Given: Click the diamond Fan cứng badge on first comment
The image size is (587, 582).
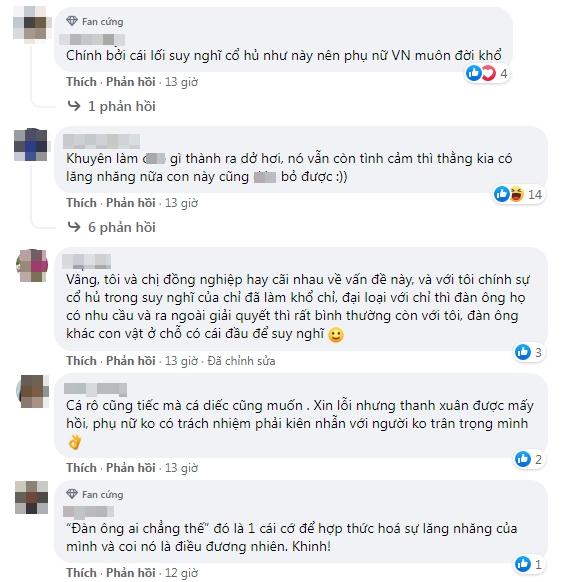Looking at the screenshot, I should click(95, 21).
